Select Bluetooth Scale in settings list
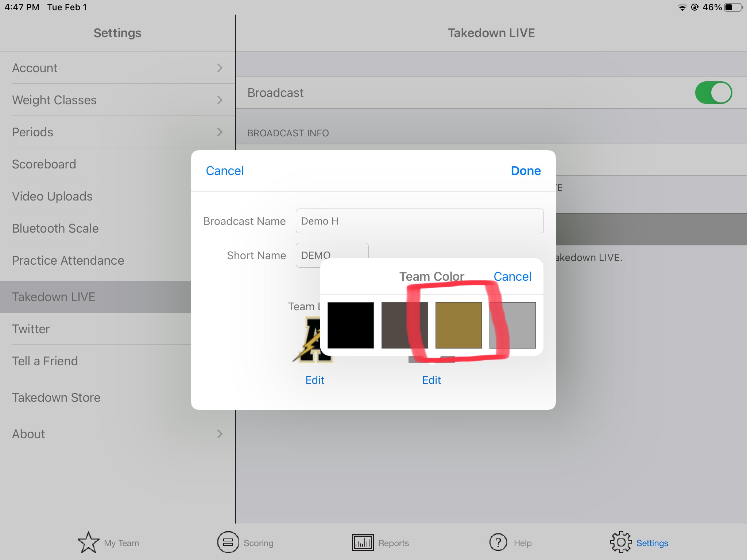This screenshot has height=560, width=747. [x=55, y=228]
